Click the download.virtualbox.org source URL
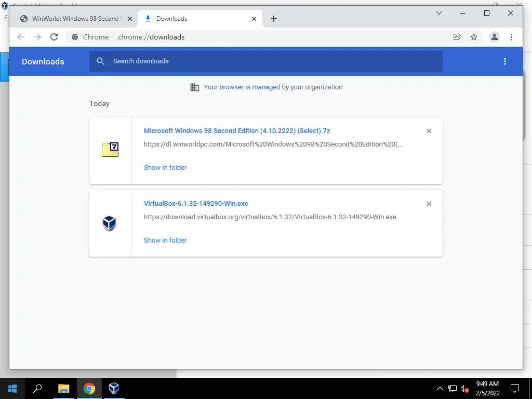Screen dimensions: 532x399 click(270, 217)
